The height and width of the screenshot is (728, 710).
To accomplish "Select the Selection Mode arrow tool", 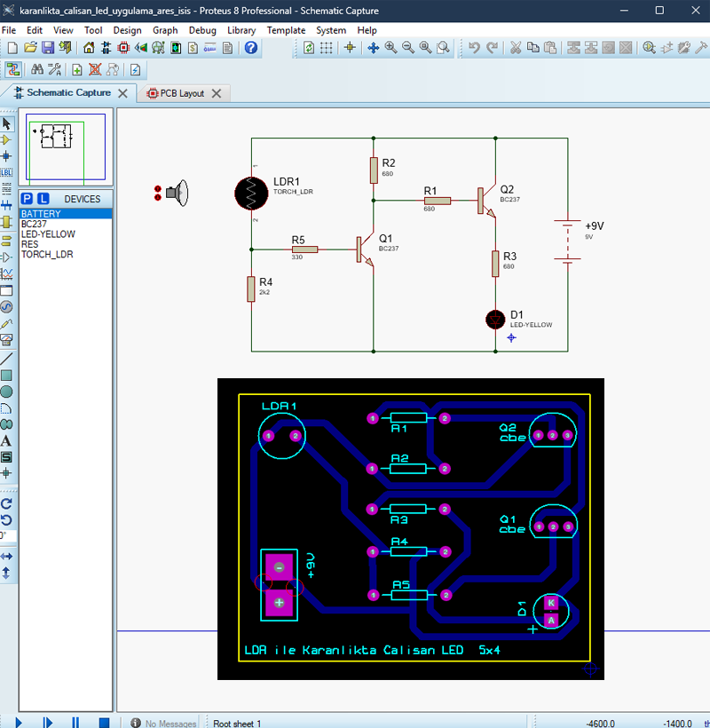I will tap(7, 123).
